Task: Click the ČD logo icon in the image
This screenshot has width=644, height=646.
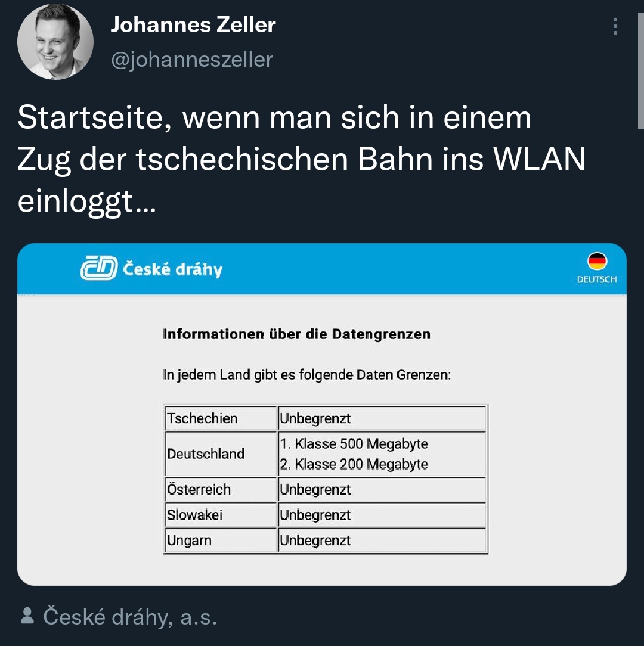Action: pos(98,269)
